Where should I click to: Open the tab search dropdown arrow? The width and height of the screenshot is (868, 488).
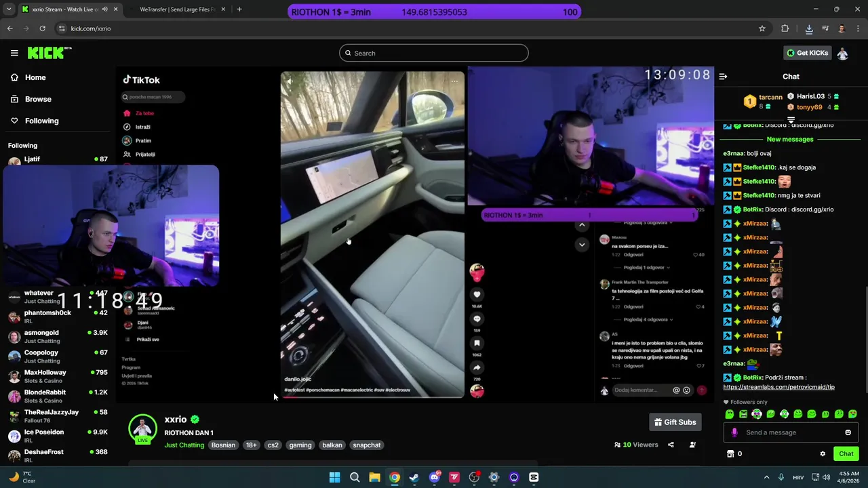tap(9, 9)
